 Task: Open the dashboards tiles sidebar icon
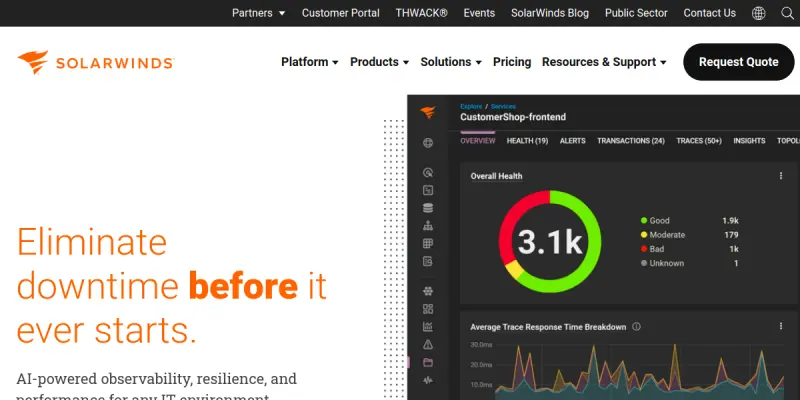[428, 309]
